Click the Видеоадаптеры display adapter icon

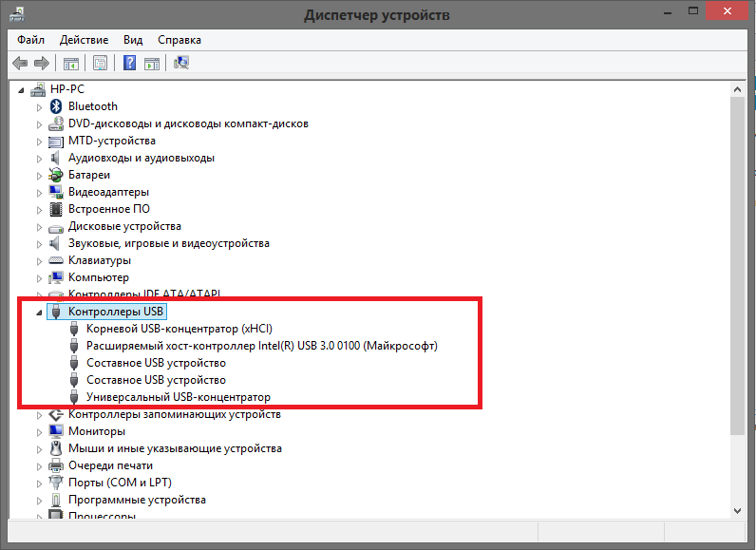click(56, 192)
